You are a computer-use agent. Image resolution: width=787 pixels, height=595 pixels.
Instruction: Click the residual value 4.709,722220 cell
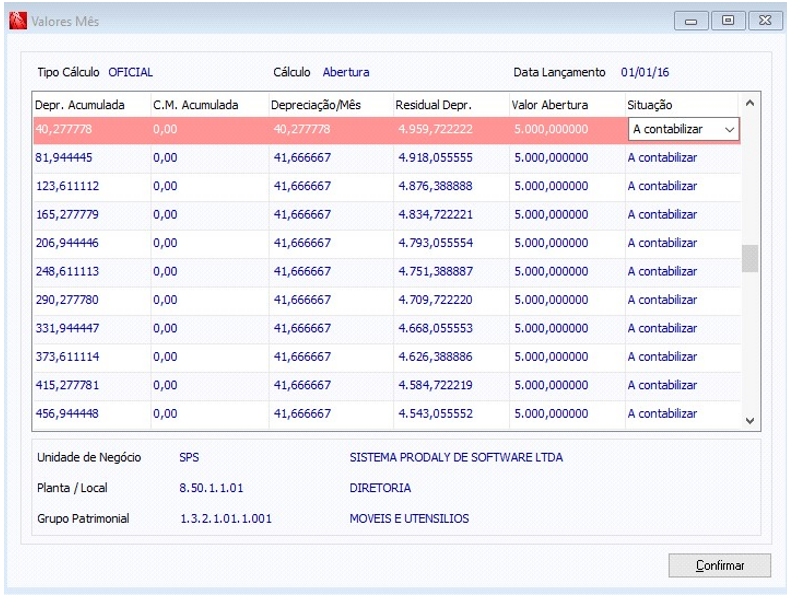436,300
